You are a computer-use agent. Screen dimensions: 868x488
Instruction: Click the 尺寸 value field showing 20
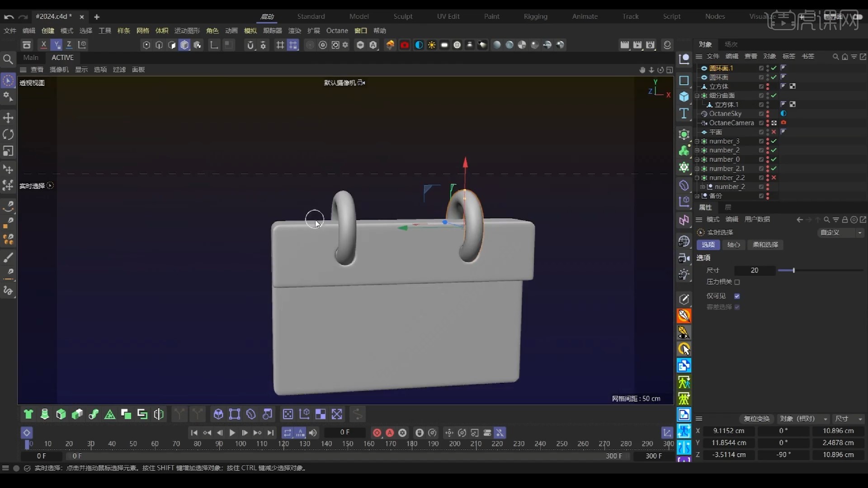coord(755,270)
